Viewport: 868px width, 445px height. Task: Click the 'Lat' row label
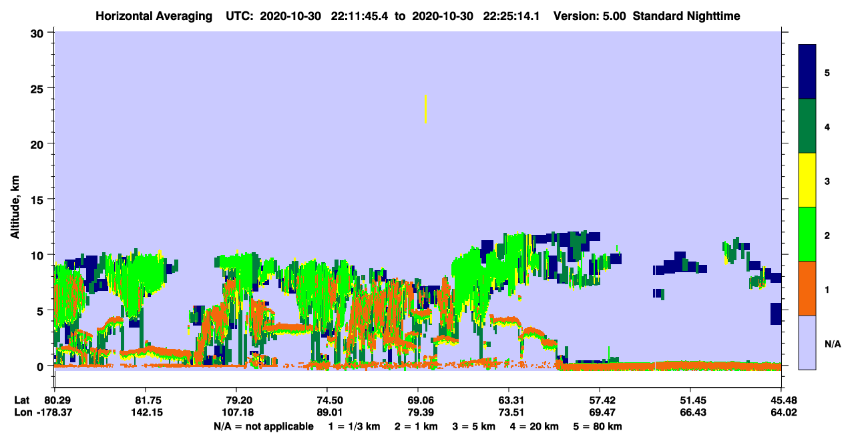22,400
